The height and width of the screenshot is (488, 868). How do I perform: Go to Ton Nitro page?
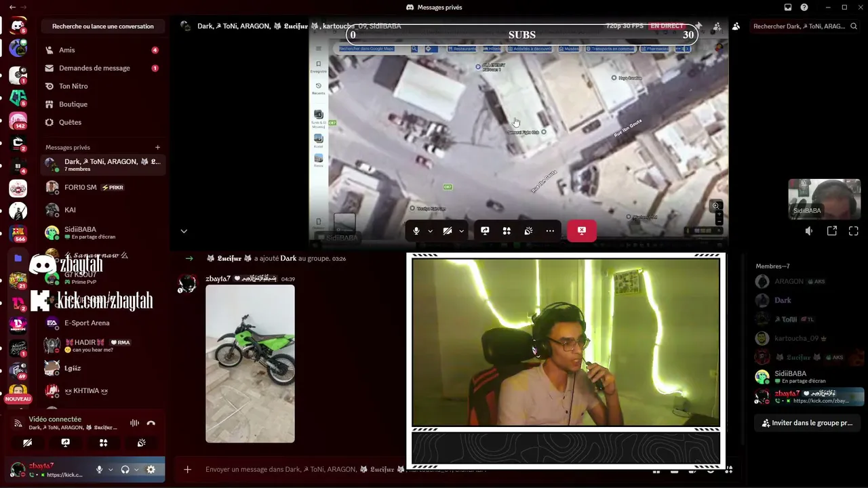[x=102, y=86]
